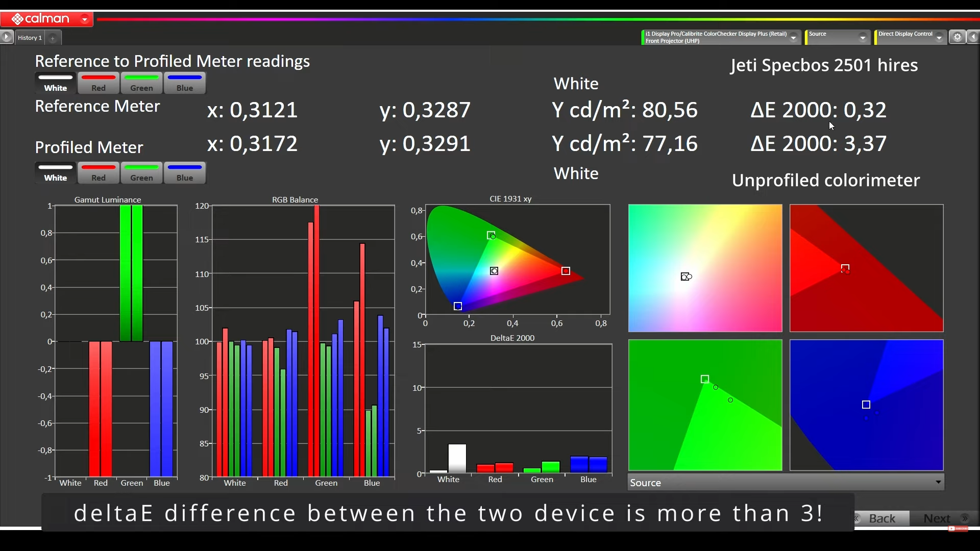Viewport: 980px width, 551px height.
Task: Click the red gamut zoom swatch
Action: (866, 268)
